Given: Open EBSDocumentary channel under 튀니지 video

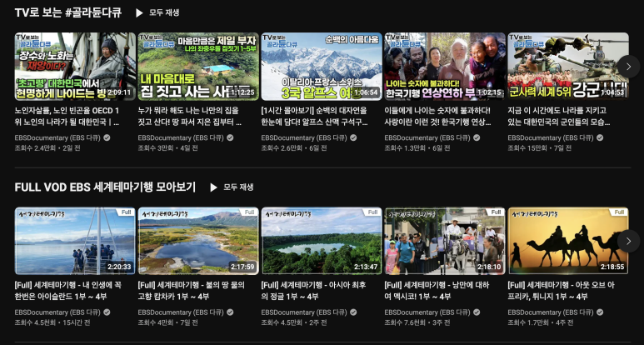Looking at the screenshot, I should tap(551, 312).
